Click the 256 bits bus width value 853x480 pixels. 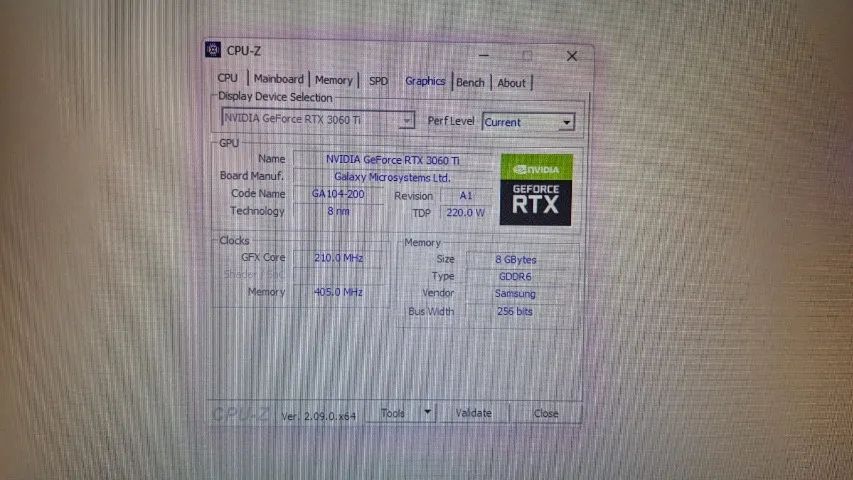click(515, 312)
